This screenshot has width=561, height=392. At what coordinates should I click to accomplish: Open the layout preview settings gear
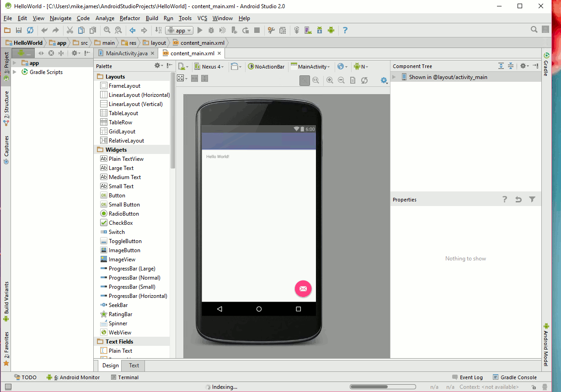(x=384, y=80)
